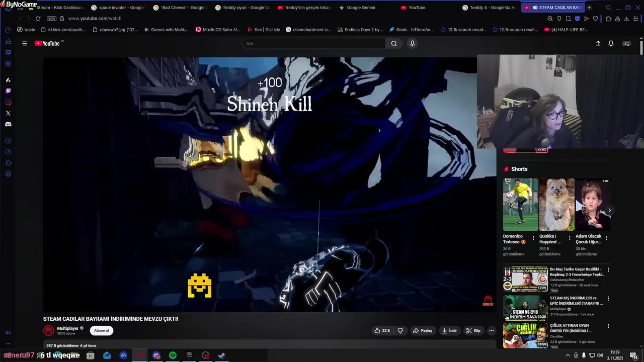The width and height of the screenshot is (644, 362).
Task: Open options menu for 'Domenico Tedesco' short
Action: (534, 238)
